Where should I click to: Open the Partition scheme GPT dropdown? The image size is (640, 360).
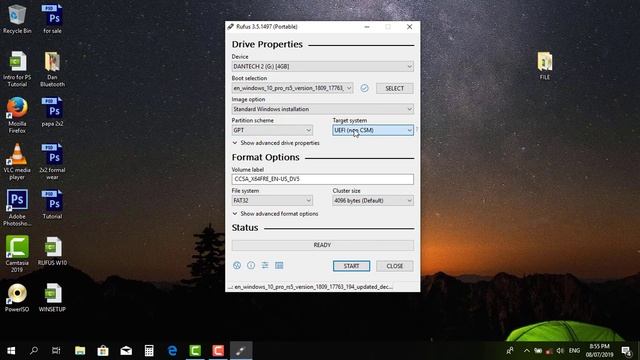272,130
